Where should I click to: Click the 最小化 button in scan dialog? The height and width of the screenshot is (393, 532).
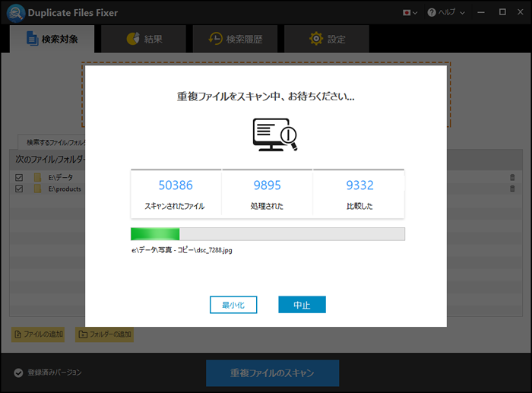[x=233, y=305]
